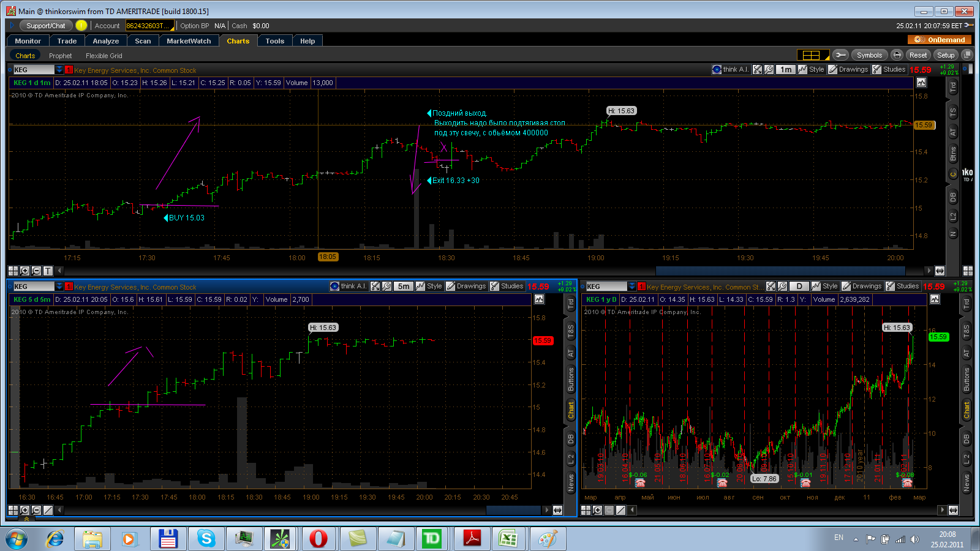Open Style menu on top 1m chart
This screenshot has width=980, height=551.
[x=812, y=70]
